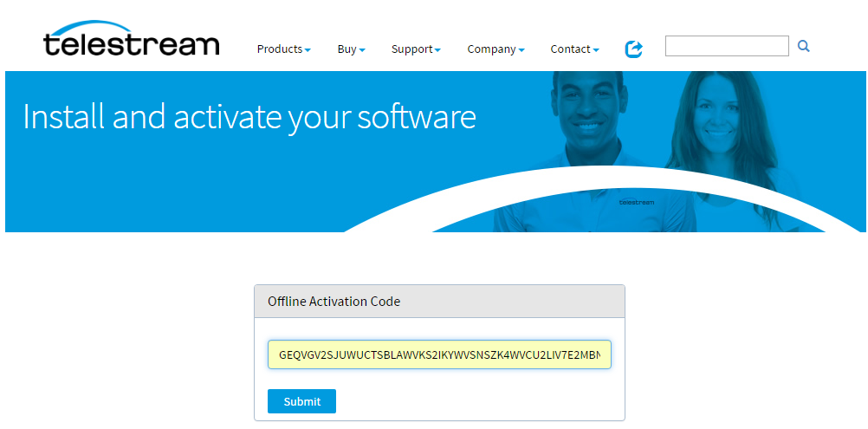Open the Contact menu

coord(574,49)
